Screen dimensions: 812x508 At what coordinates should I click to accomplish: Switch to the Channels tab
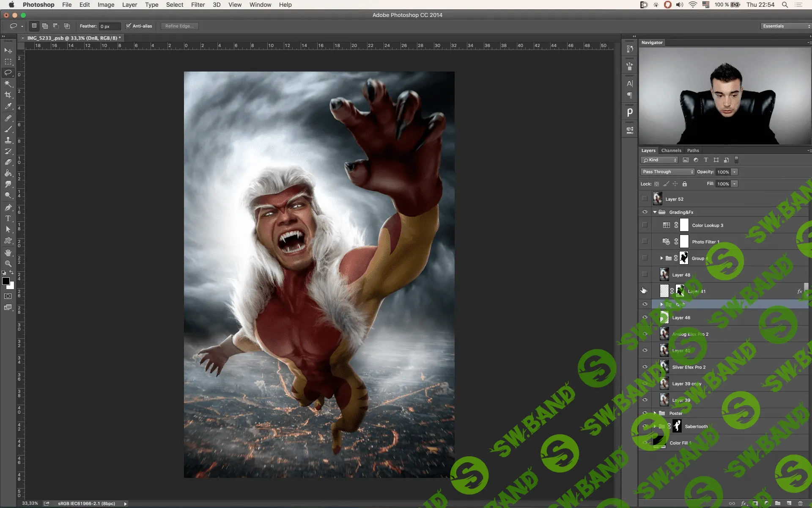coord(671,150)
